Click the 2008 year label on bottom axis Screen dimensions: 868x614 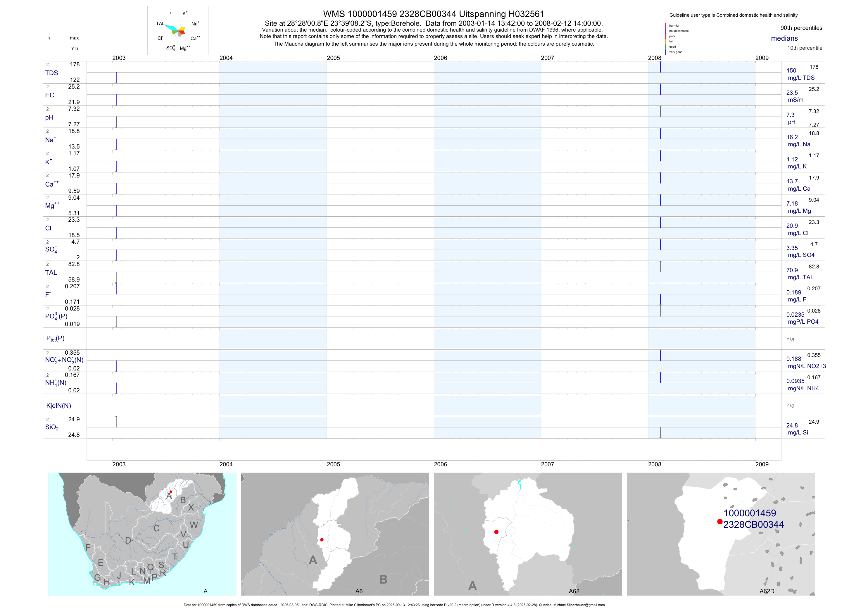pos(654,464)
